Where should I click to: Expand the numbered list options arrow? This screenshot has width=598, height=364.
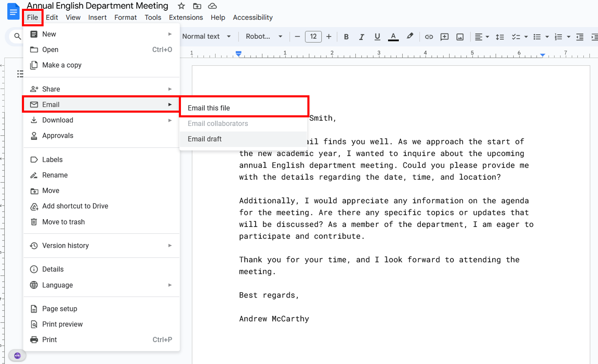tap(568, 37)
